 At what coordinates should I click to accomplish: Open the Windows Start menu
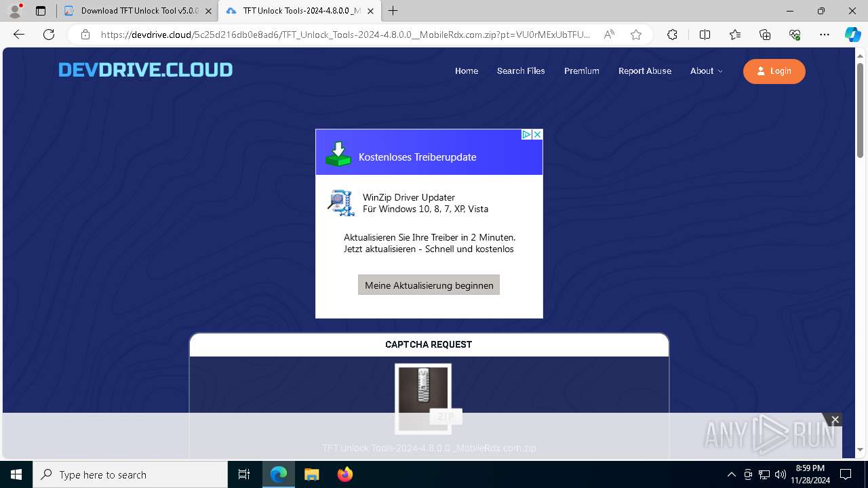point(16,474)
